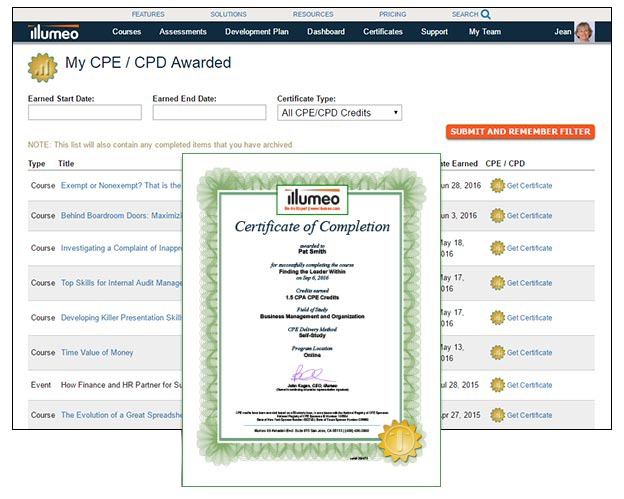
Task: Open the Features menu in the top bar
Action: (x=148, y=14)
